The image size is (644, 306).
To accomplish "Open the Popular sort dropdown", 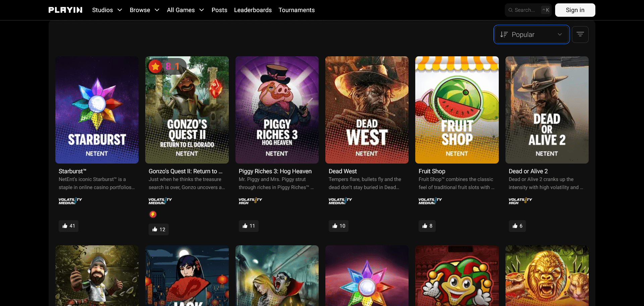I will 531,35.
